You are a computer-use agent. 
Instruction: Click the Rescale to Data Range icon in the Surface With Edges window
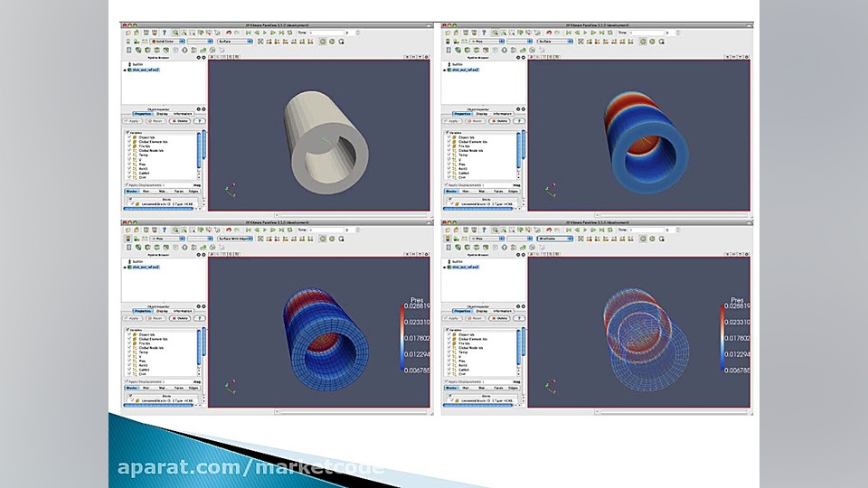click(x=145, y=239)
